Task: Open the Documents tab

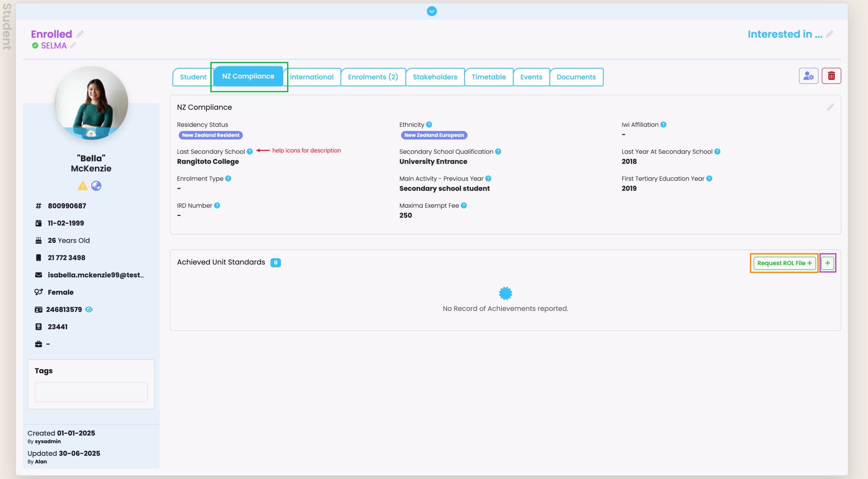Action: point(576,77)
